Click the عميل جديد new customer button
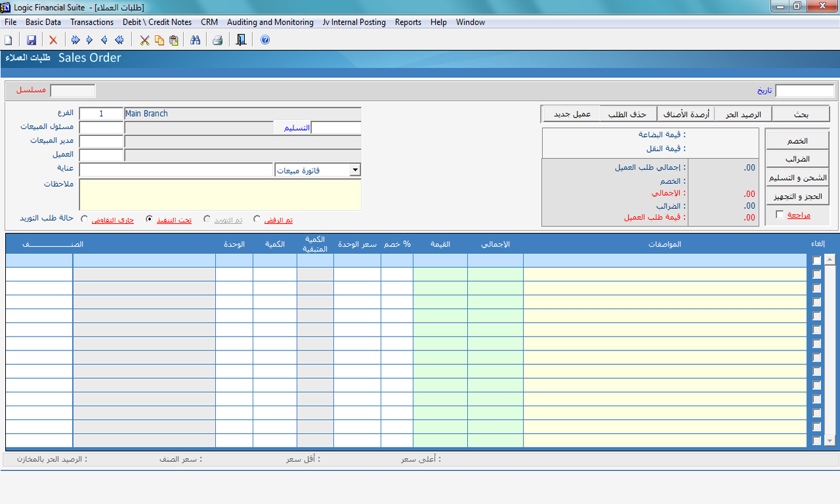The width and height of the screenshot is (840, 504). (x=572, y=114)
